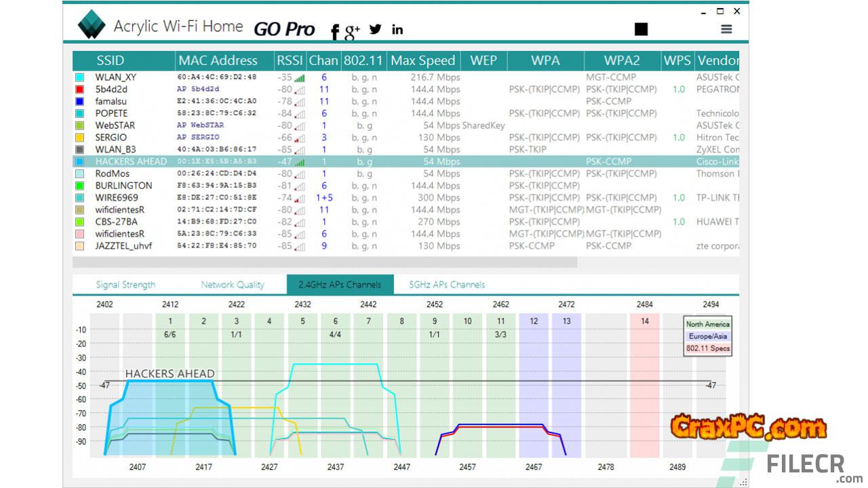Sort by the SSID column header

[x=111, y=60]
